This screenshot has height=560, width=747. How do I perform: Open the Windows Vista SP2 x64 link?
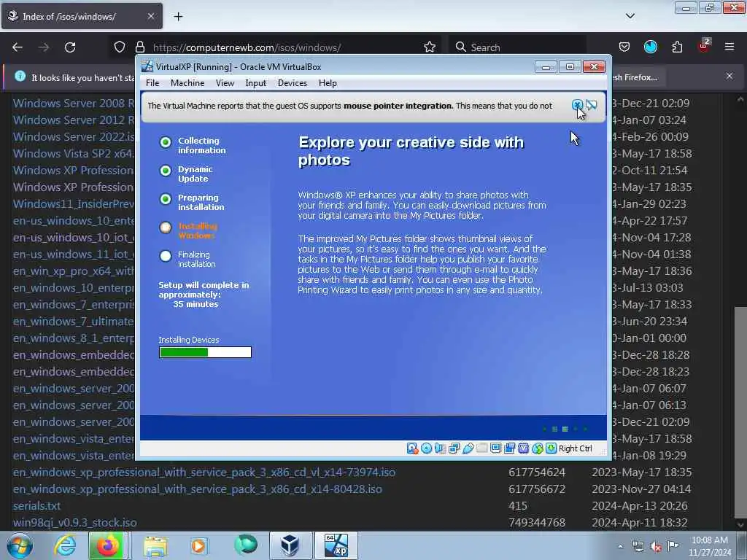[74, 153]
